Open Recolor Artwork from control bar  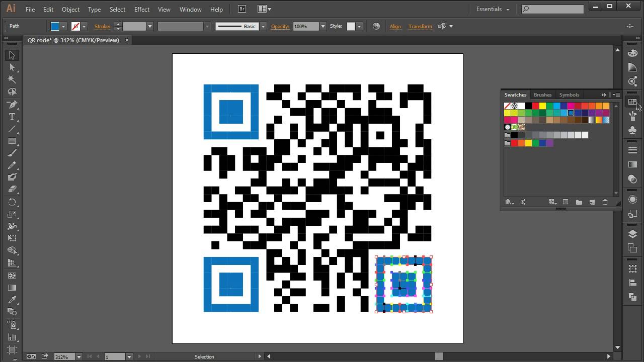click(376, 26)
